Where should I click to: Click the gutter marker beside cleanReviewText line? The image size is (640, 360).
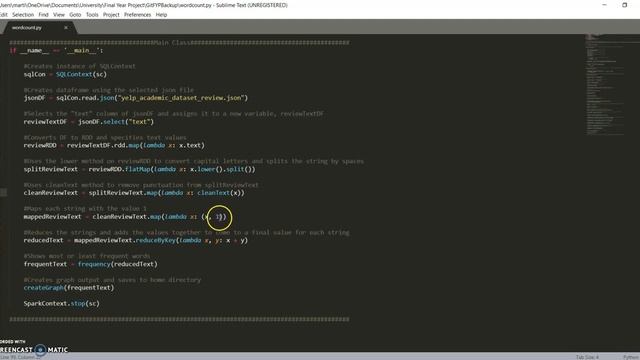(x=4, y=193)
